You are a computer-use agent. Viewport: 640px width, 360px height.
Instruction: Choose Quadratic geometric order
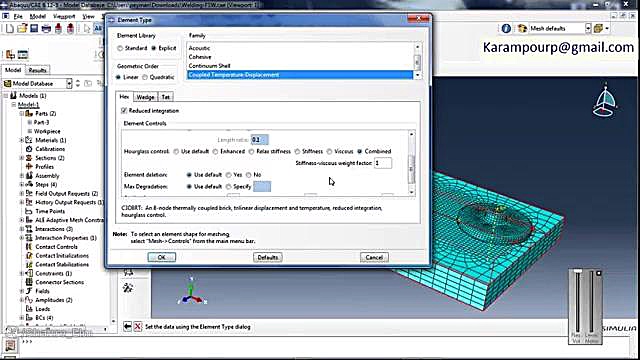pos(145,77)
